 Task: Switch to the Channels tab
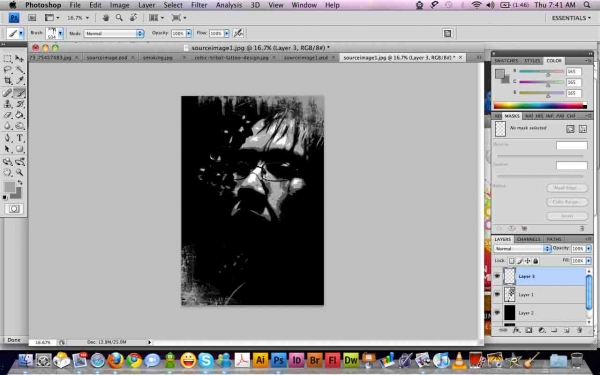pyautogui.click(x=528, y=239)
